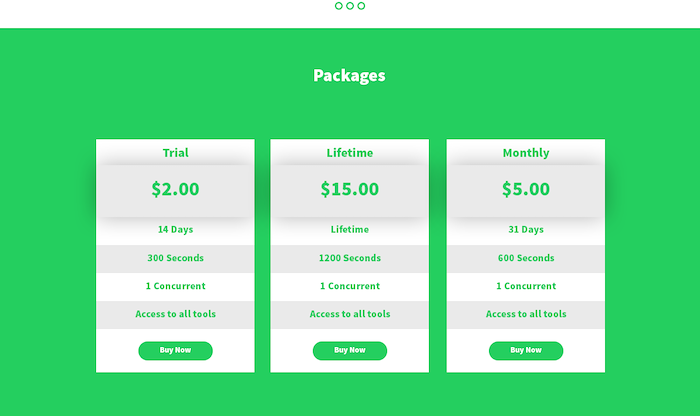Click Access to all tools in Monthly card
This screenshot has width=700, height=416.
tap(526, 314)
